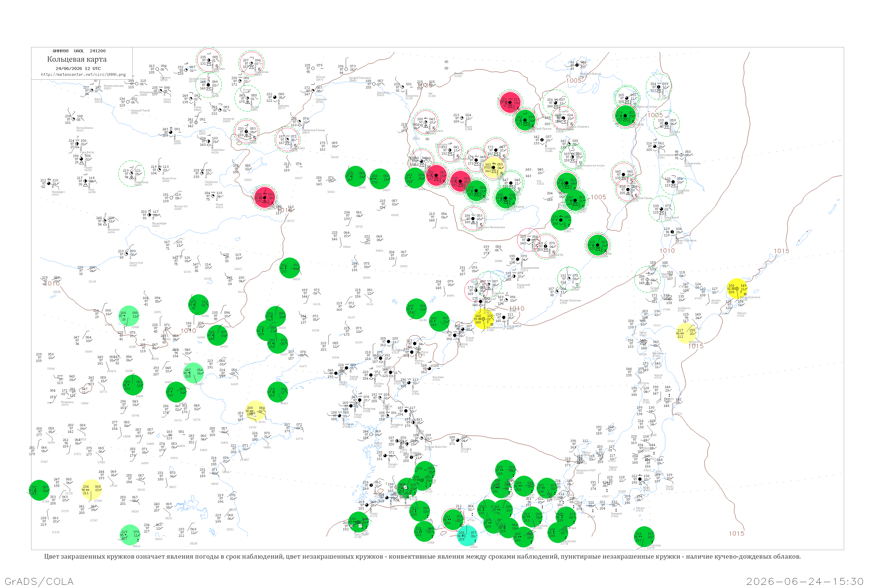Click the cyan station circle at Oita
The width and height of the screenshot is (882, 588).
click(467, 536)
